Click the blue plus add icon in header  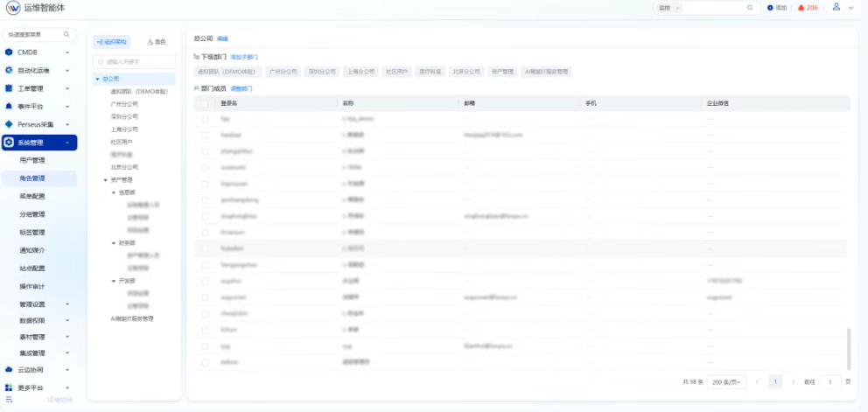(770, 8)
